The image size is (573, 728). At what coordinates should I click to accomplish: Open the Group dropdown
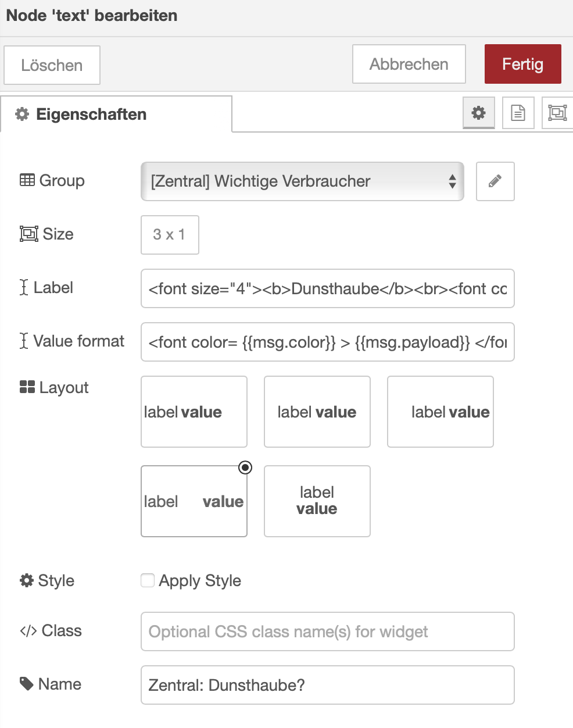pos(302,181)
